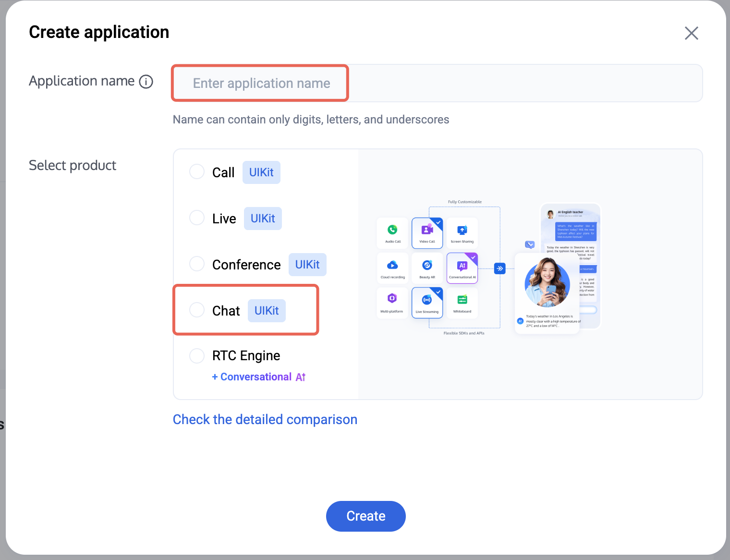Choose the Conference radio option
The height and width of the screenshot is (560, 730).
point(197,264)
